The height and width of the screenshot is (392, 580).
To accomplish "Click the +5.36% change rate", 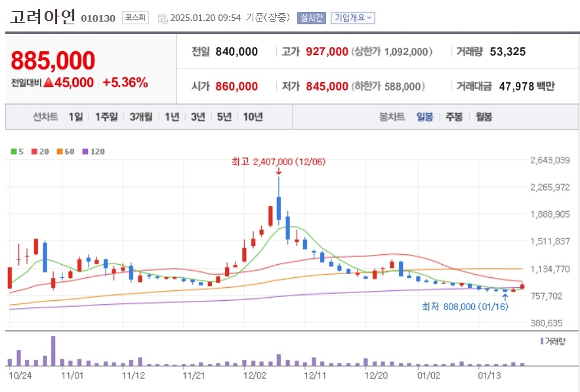I will [125, 83].
